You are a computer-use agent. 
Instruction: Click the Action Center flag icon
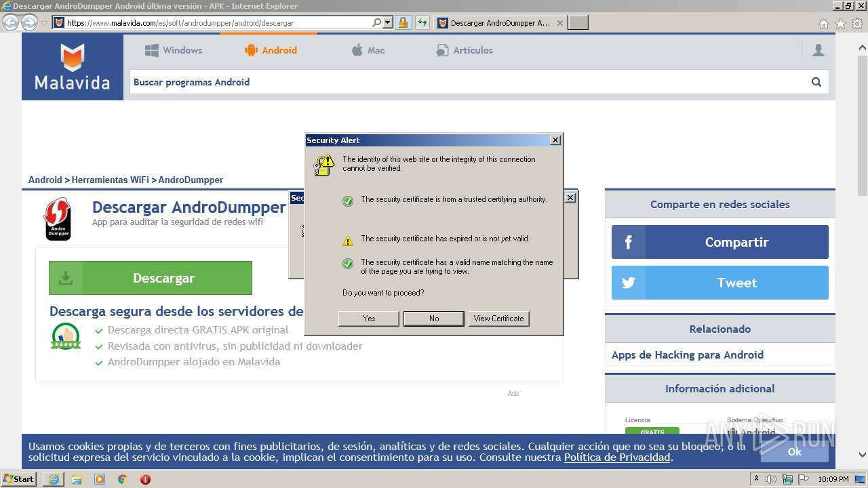pyautogui.click(x=803, y=479)
